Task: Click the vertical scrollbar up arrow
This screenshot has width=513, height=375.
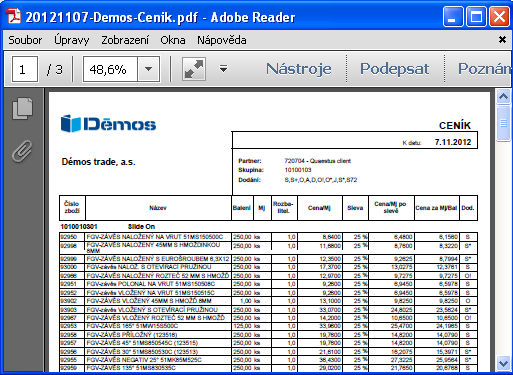Action: point(503,97)
